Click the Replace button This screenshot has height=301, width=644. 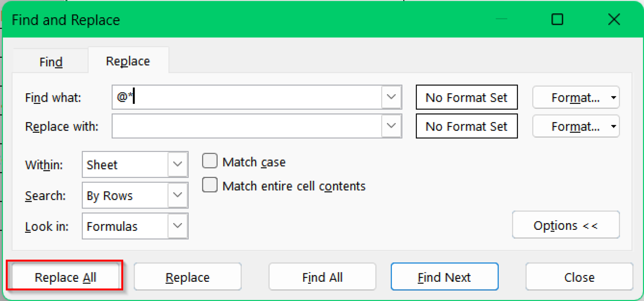187,277
